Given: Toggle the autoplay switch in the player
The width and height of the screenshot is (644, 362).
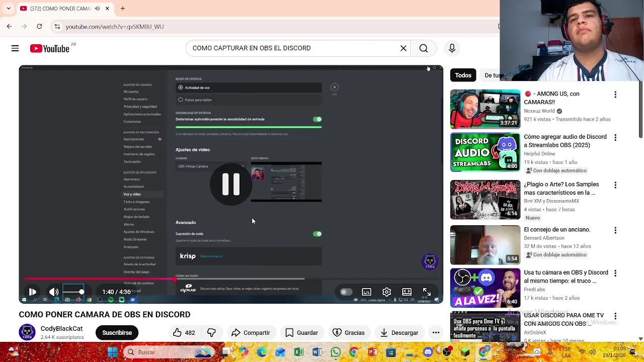Looking at the screenshot, I should pos(345,292).
